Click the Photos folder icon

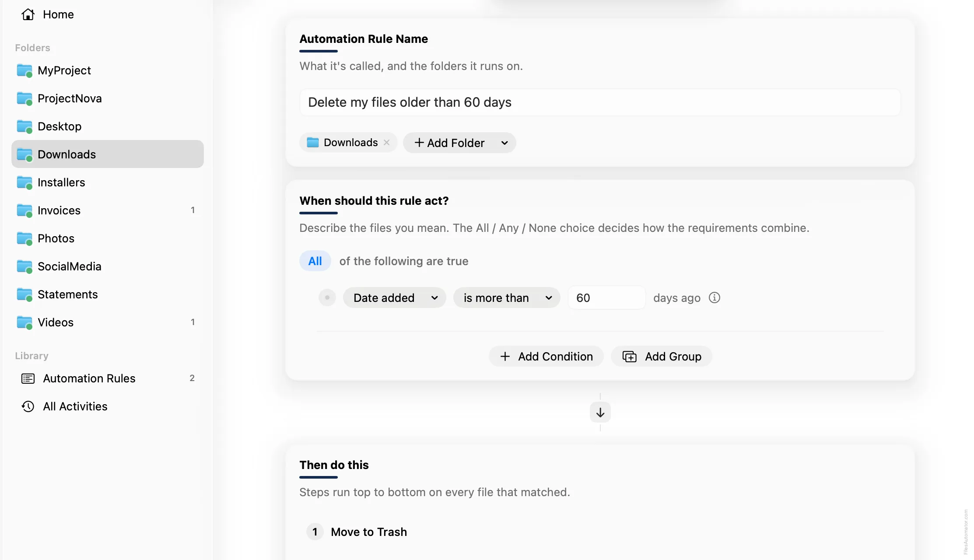pyautogui.click(x=25, y=238)
